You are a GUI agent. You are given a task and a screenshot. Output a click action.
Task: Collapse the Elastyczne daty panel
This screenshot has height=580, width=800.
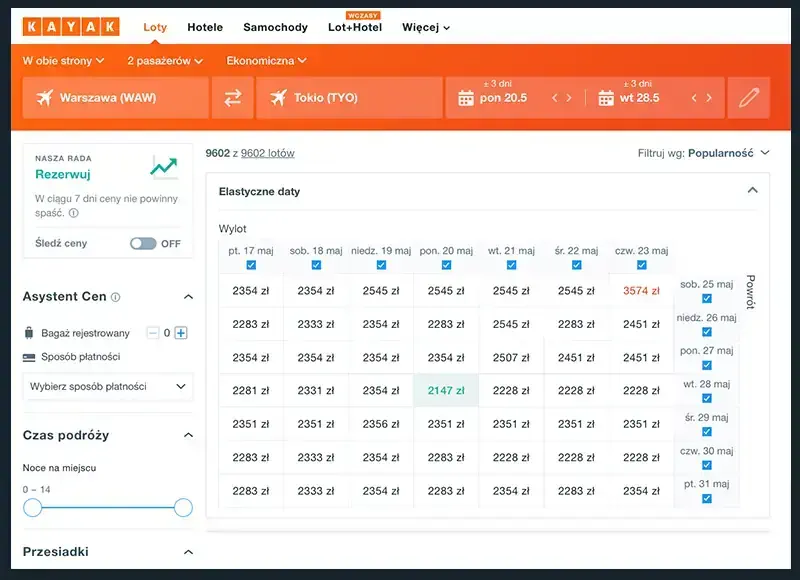coord(752,191)
